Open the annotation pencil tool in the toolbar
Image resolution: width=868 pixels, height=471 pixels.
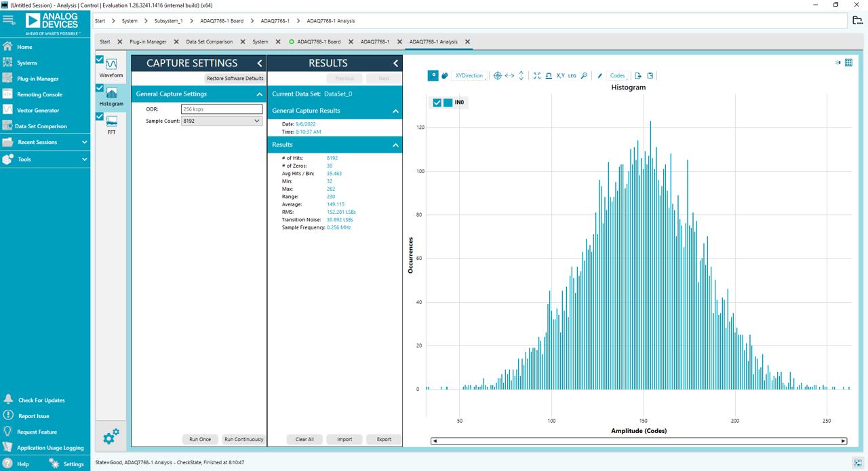(599, 75)
